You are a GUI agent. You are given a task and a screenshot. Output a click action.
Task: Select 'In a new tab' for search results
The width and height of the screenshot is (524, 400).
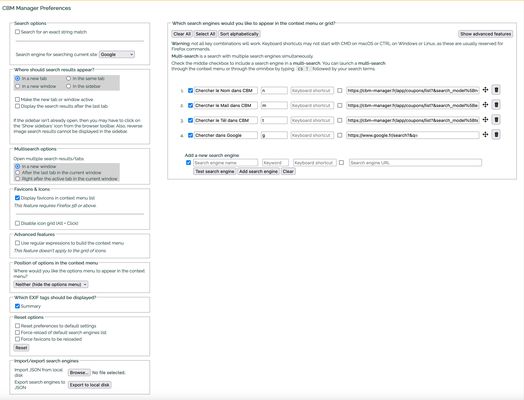(17, 79)
